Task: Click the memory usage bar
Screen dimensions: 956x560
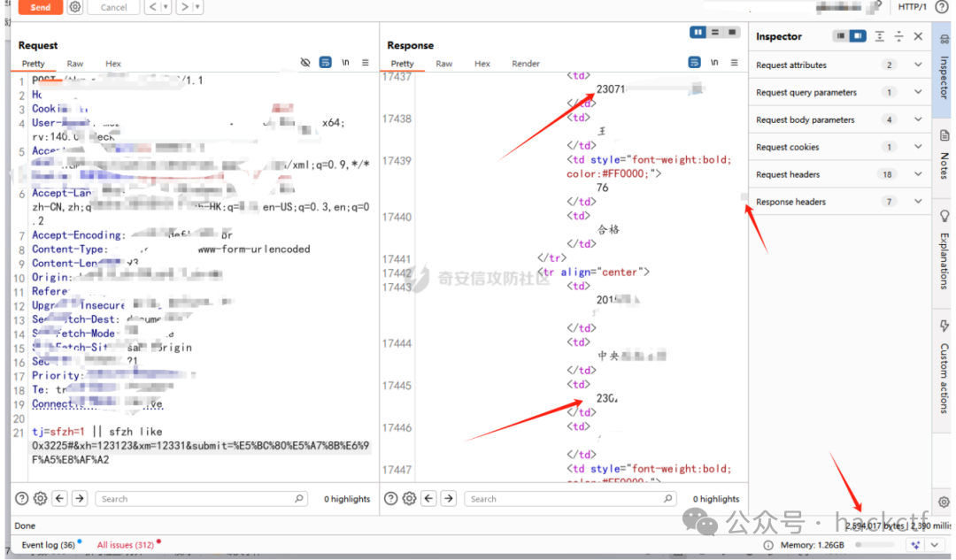Action: tap(875, 545)
